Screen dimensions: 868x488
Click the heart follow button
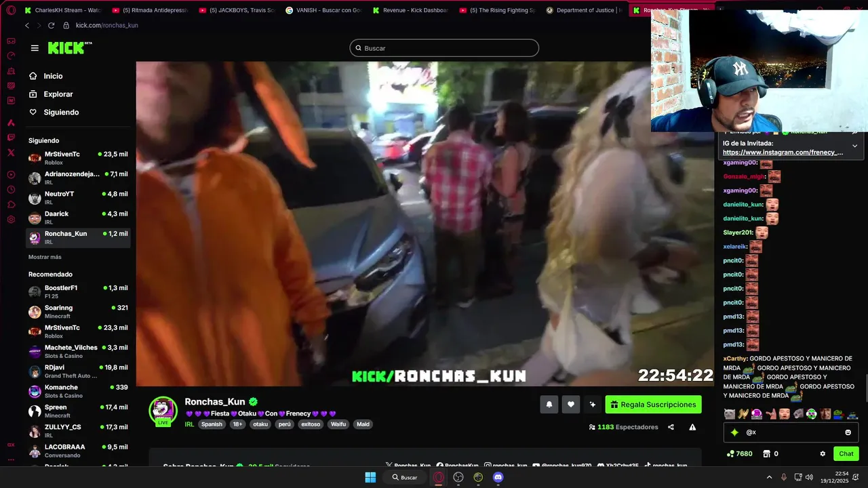(571, 405)
